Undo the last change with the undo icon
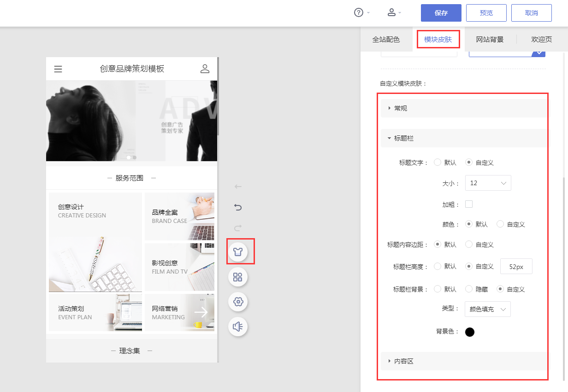Viewport: 568px width, 392px height. tap(238, 207)
